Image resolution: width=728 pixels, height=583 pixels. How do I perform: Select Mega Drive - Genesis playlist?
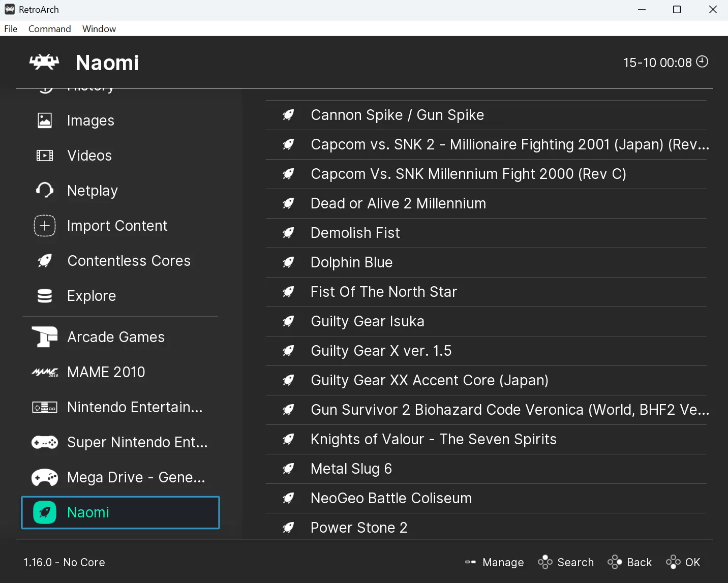[x=136, y=477]
